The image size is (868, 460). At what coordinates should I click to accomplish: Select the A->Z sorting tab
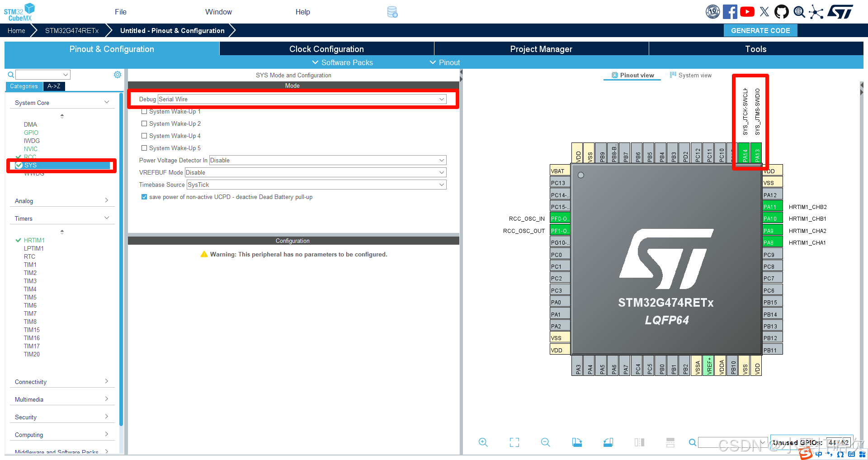pyautogui.click(x=54, y=86)
